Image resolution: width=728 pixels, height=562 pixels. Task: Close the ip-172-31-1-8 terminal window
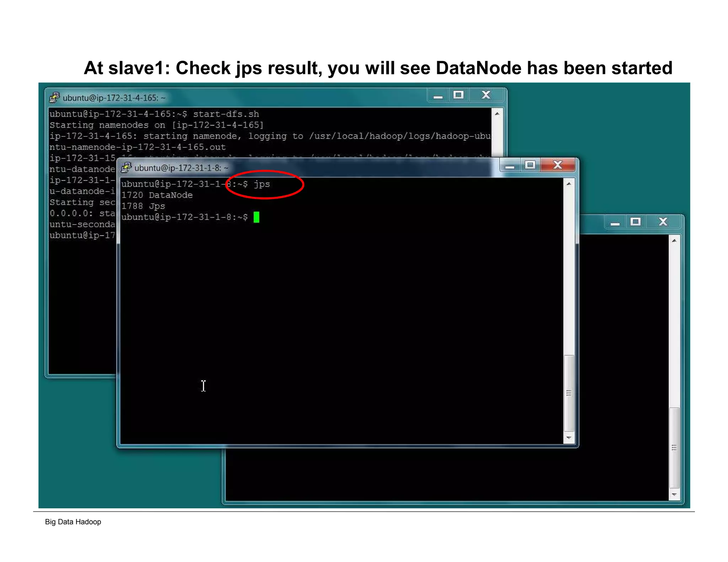pos(558,165)
